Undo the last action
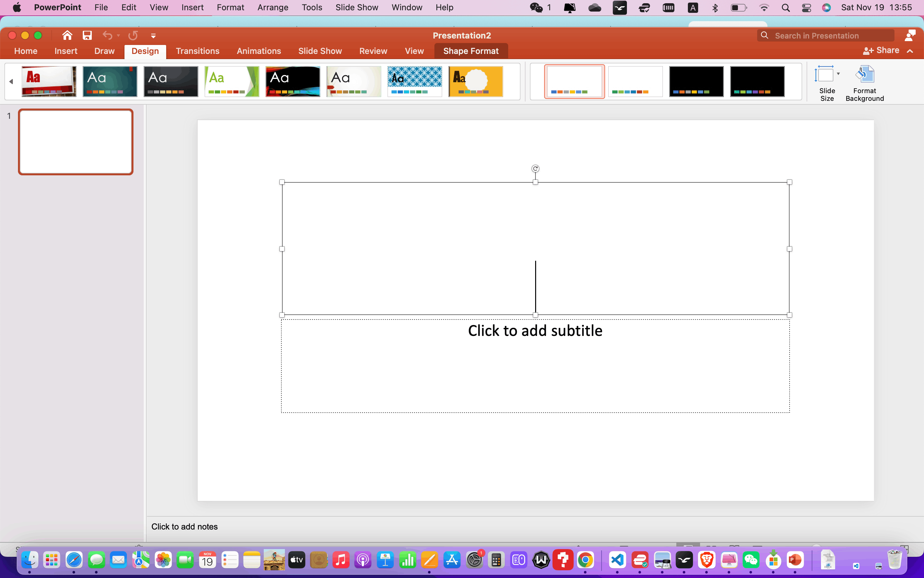 (107, 36)
